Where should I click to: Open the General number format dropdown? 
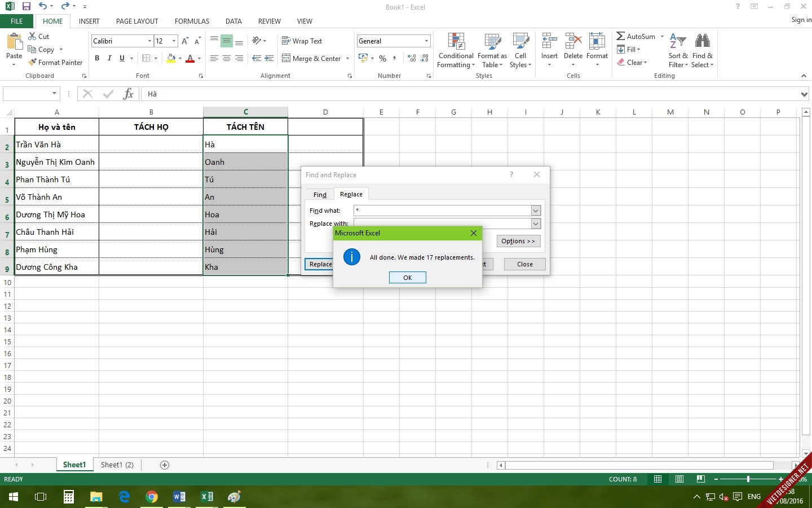426,41
